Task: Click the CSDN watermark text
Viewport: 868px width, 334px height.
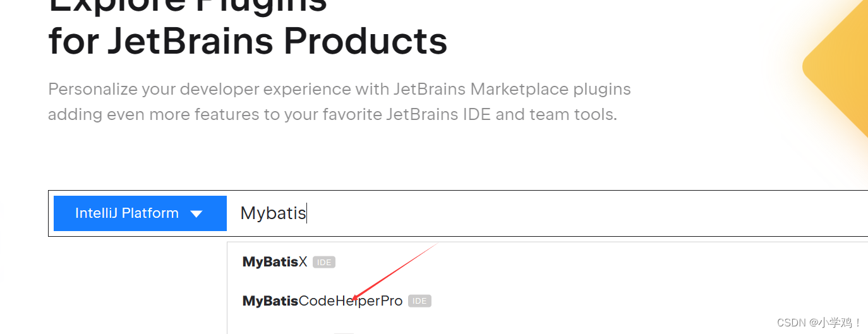Action: (819, 323)
